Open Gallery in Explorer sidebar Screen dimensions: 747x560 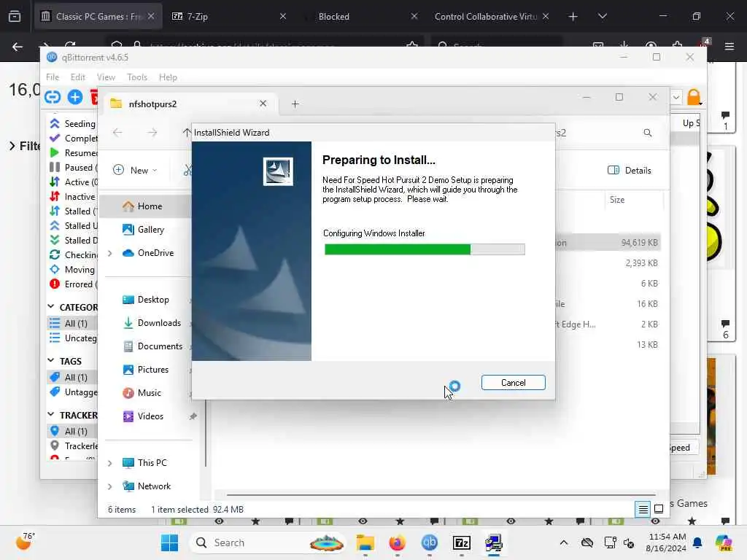(x=150, y=230)
